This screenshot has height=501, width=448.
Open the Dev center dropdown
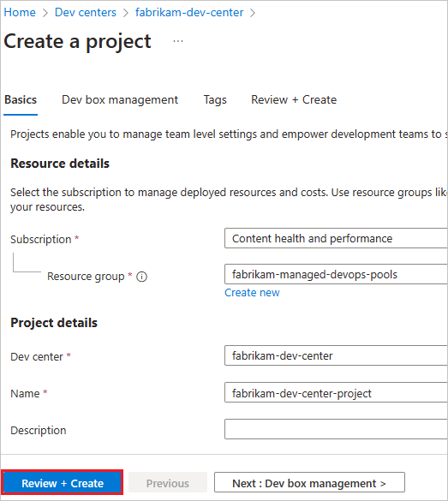[336, 355]
